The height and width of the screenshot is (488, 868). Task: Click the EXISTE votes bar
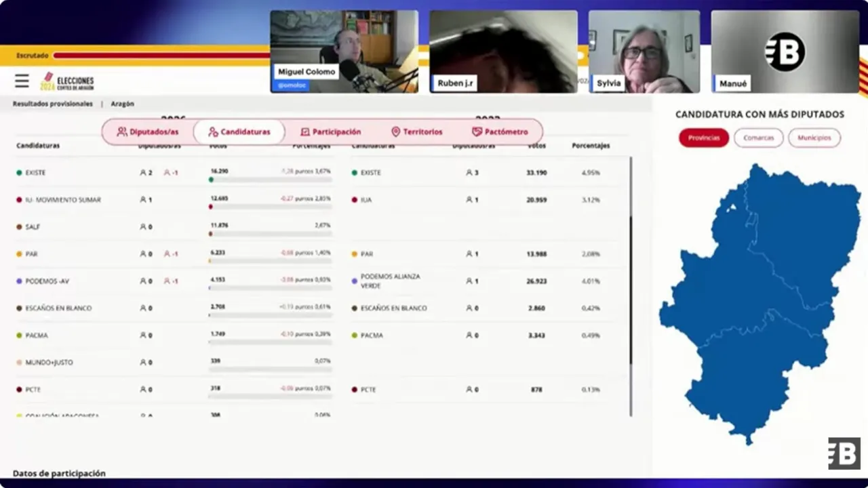coord(271,180)
